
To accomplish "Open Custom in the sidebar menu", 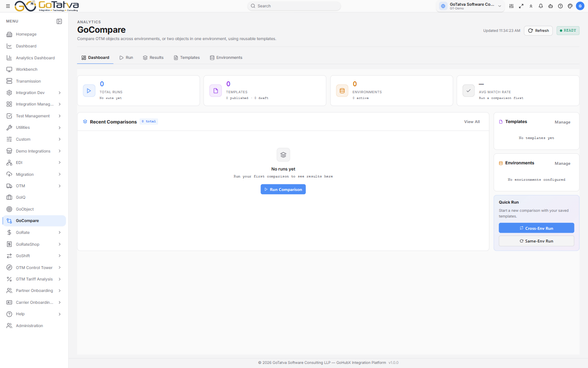I will pyautogui.click(x=34, y=139).
